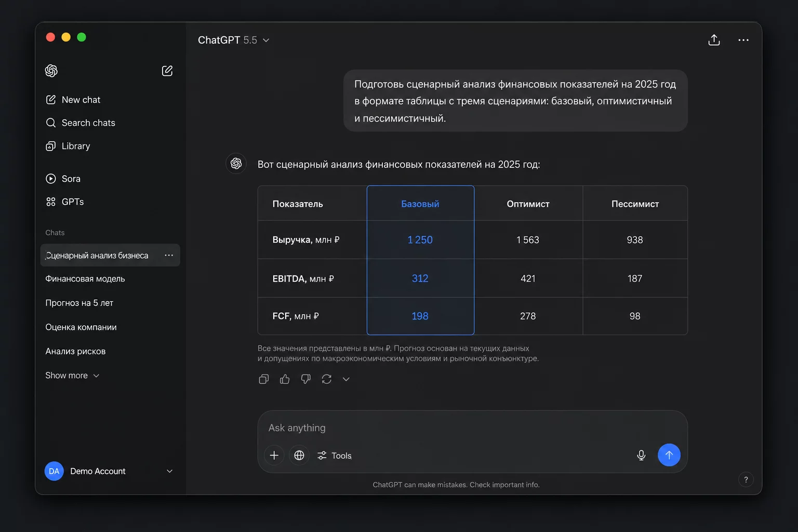Click the compose new chat icon

click(167, 71)
